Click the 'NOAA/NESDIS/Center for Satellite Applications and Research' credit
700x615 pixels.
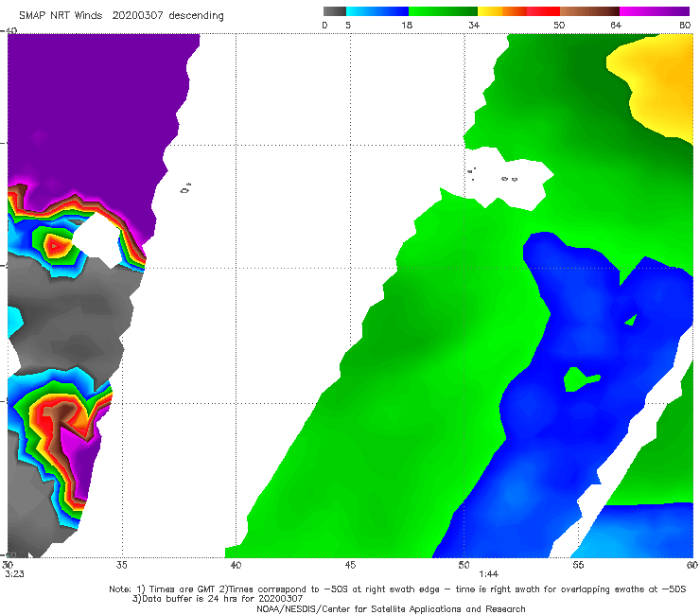pyautogui.click(x=391, y=609)
